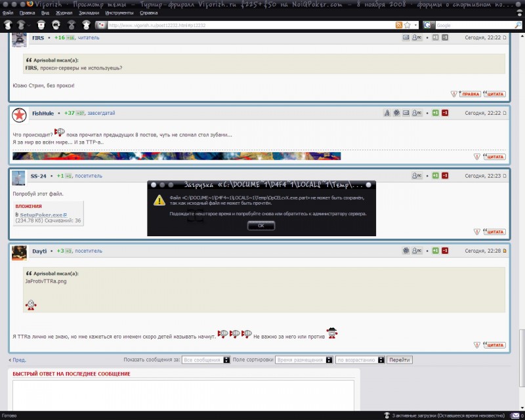Open Dayti's ICQ flower icon
Viewport: 525px width, 420px height.
[406, 251]
